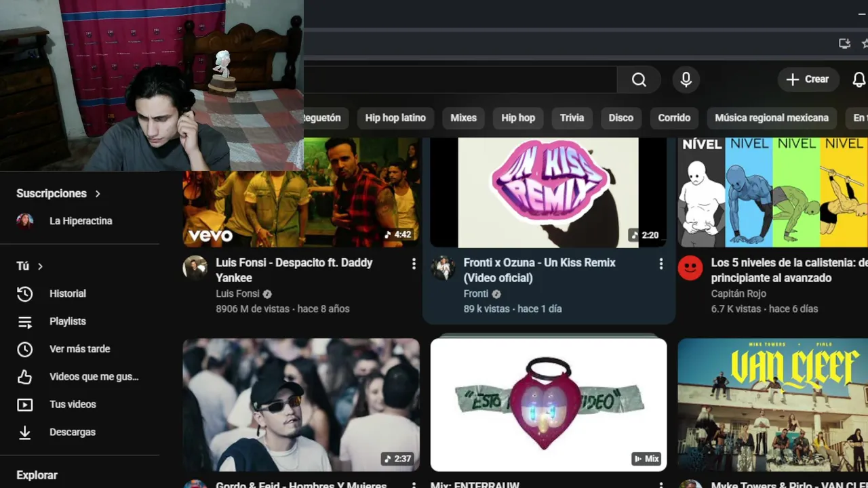The width and height of the screenshot is (868, 488).
Task: Click the Mix playlist badge
Action: pyautogui.click(x=646, y=459)
